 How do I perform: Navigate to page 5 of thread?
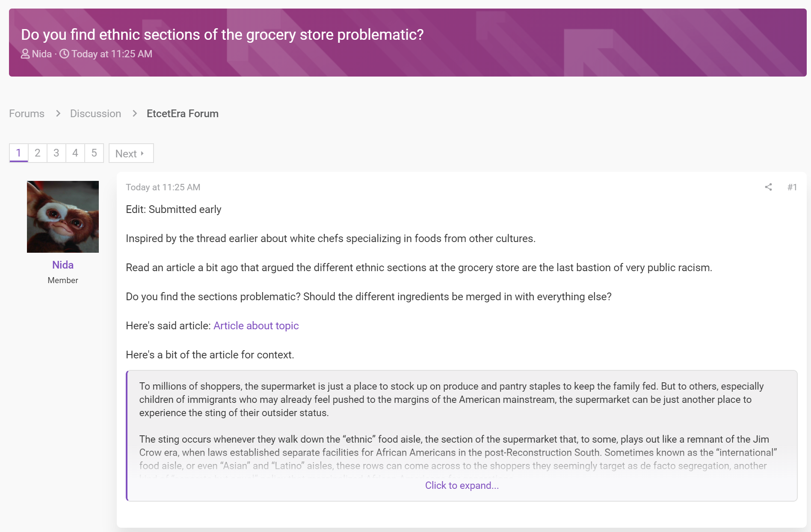(94, 153)
